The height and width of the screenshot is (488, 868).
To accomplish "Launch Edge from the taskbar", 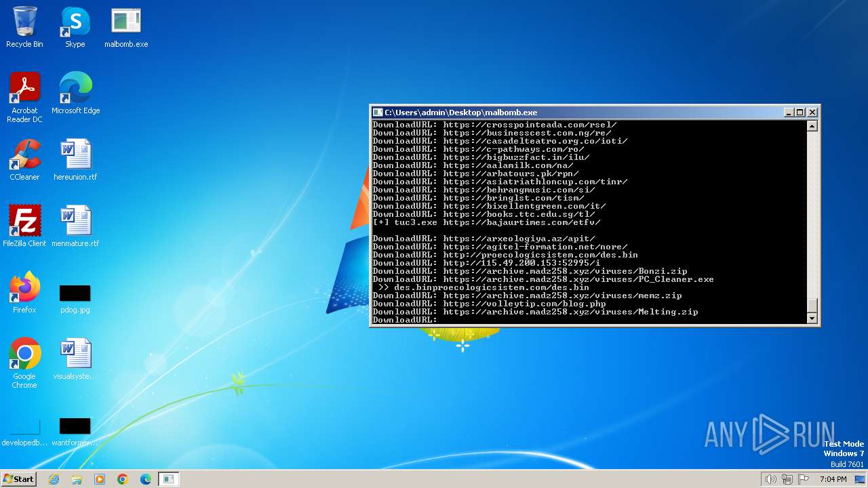I will pos(146,479).
